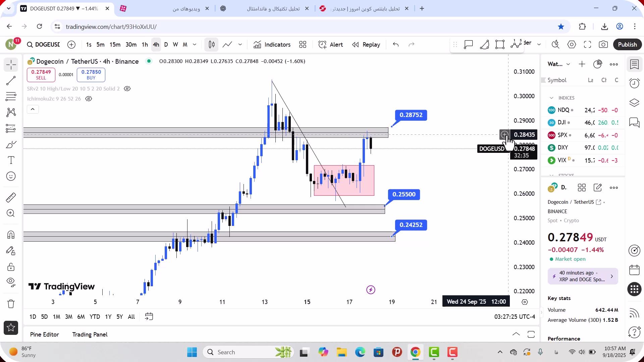
Task: Open favorites star toolbar
Action: click(x=11, y=328)
